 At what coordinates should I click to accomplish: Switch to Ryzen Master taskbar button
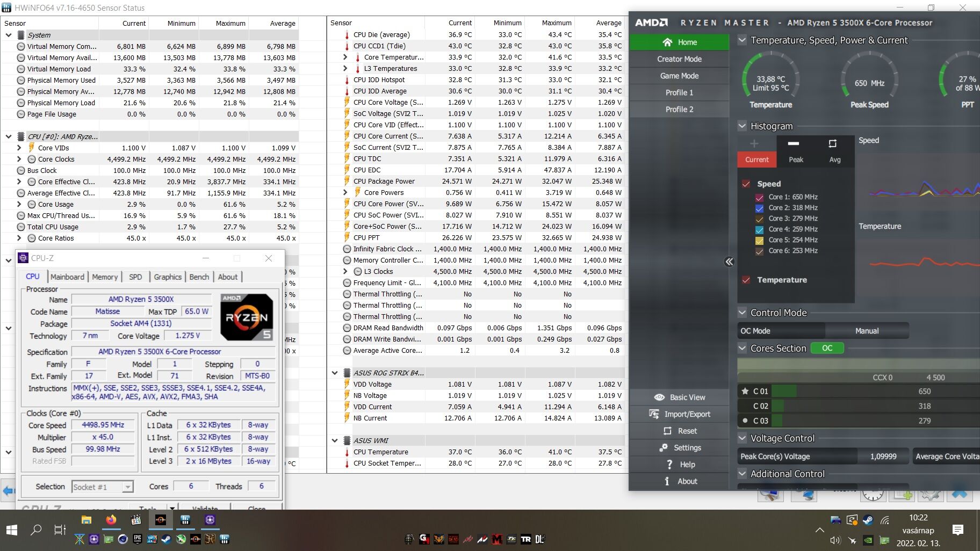pos(161,520)
